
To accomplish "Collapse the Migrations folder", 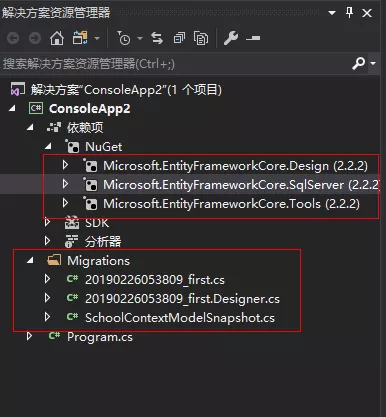I will tap(30, 260).
